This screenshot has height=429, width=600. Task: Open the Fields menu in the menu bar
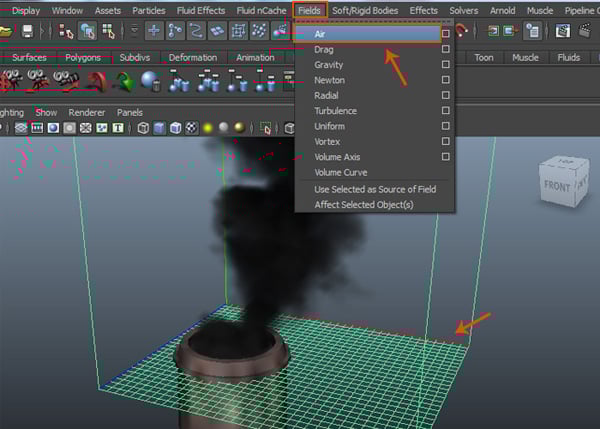pos(309,10)
